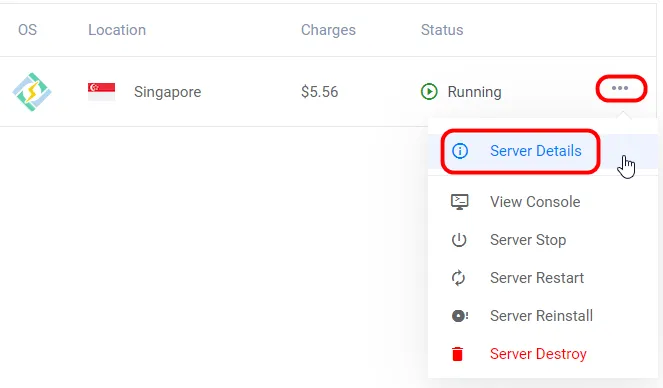Click the Location column header

[x=117, y=30]
